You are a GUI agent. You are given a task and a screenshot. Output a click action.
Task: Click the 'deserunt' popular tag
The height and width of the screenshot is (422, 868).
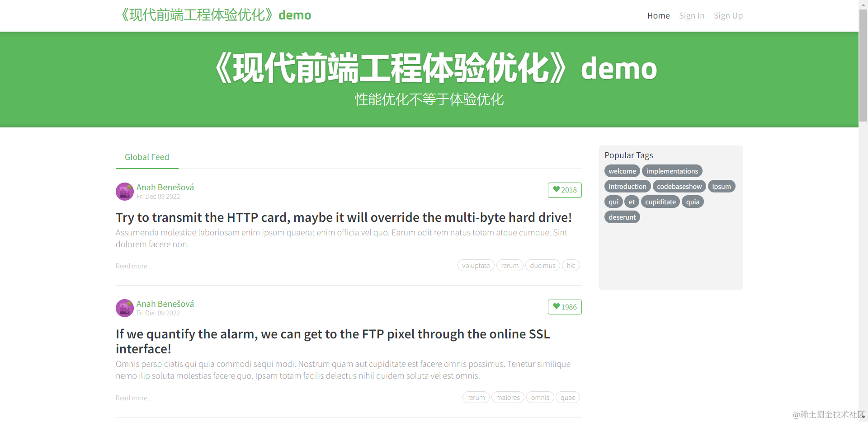coord(622,217)
